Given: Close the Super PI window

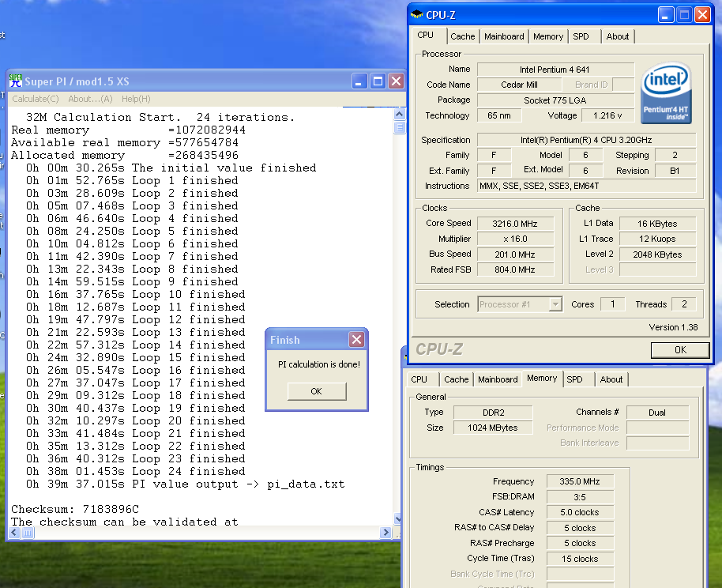Looking at the screenshot, I should (x=396, y=81).
